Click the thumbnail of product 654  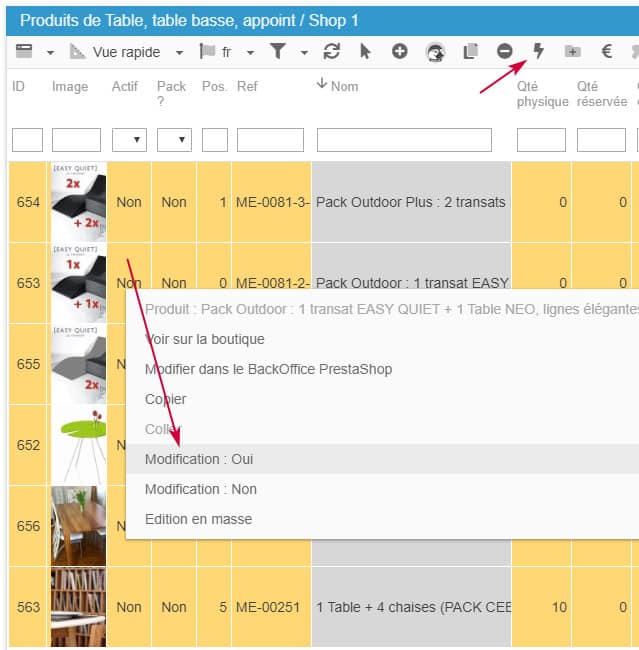[x=78, y=202]
